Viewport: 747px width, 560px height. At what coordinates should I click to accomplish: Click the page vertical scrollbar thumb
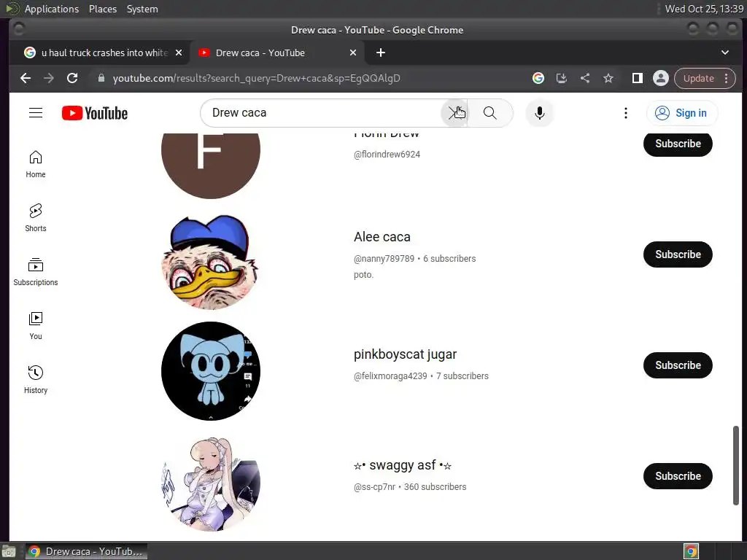735,465
